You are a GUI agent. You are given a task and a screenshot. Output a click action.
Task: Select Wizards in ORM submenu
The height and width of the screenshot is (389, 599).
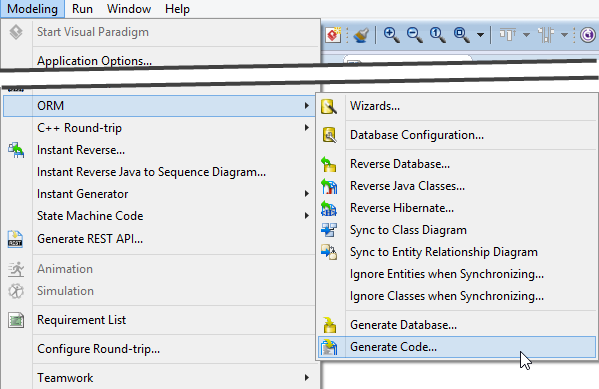(x=457, y=106)
